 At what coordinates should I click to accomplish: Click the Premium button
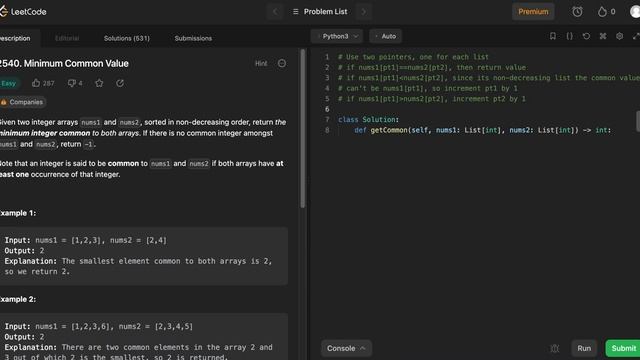click(x=533, y=11)
